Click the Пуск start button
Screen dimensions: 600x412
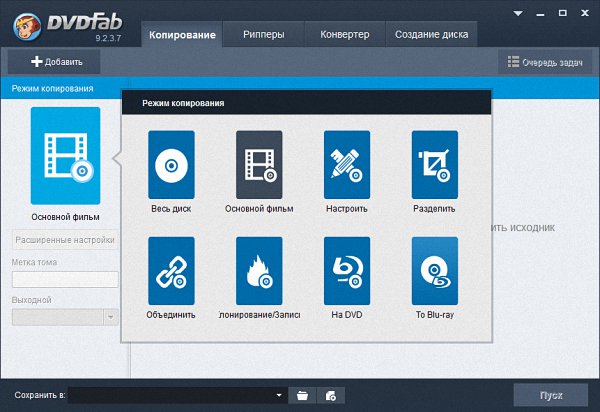551,395
